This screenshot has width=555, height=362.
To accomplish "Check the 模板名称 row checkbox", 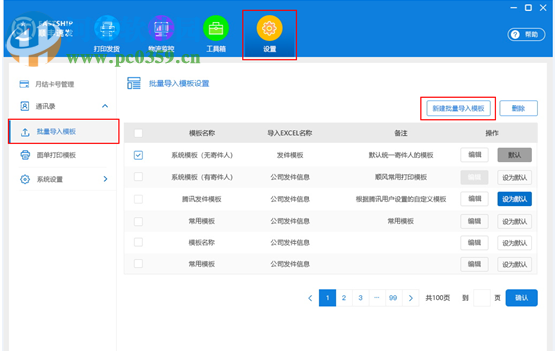I will (138, 243).
